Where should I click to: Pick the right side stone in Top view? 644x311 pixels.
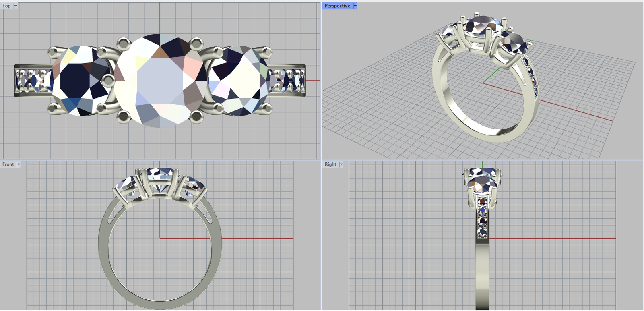pyautogui.click(x=238, y=81)
